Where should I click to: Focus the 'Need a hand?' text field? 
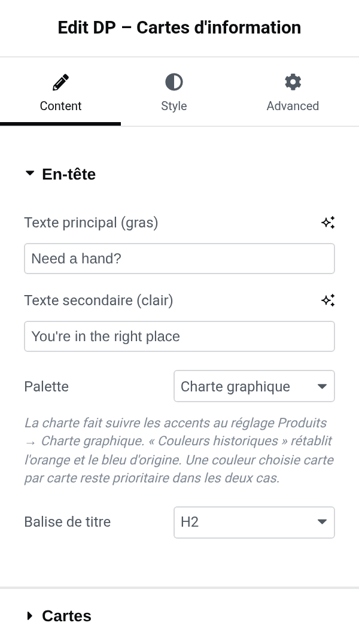[x=180, y=259]
